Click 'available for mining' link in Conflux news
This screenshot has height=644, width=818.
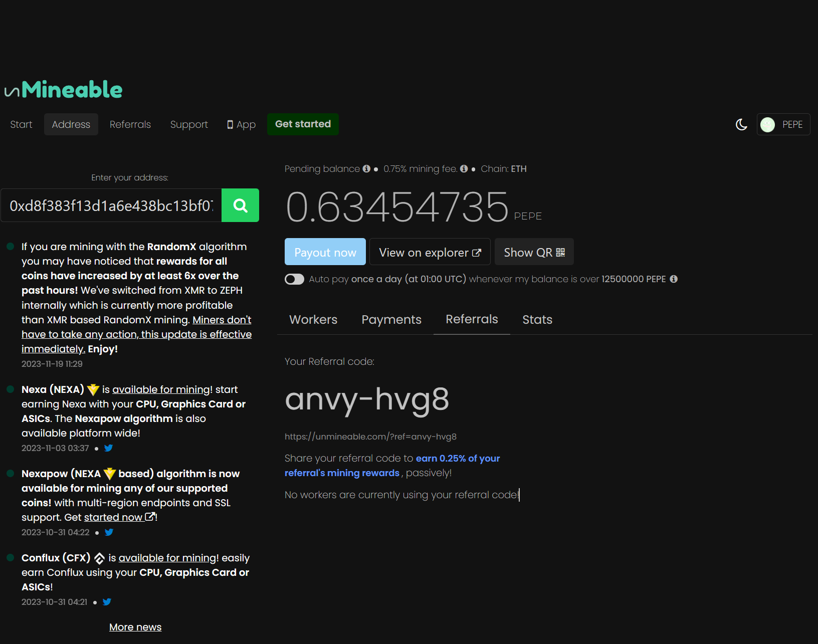tap(167, 558)
